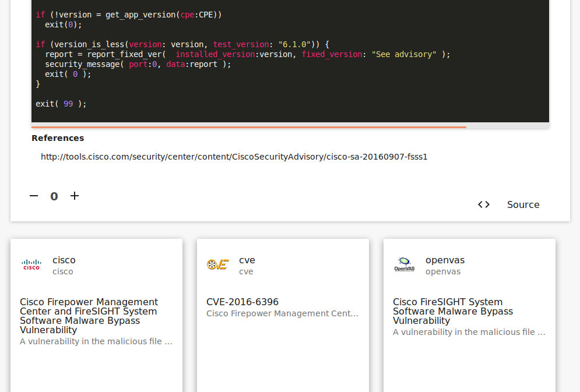Click the CVE logo on the cve card
The height and width of the screenshot is (392, 580).
point(218,264)
